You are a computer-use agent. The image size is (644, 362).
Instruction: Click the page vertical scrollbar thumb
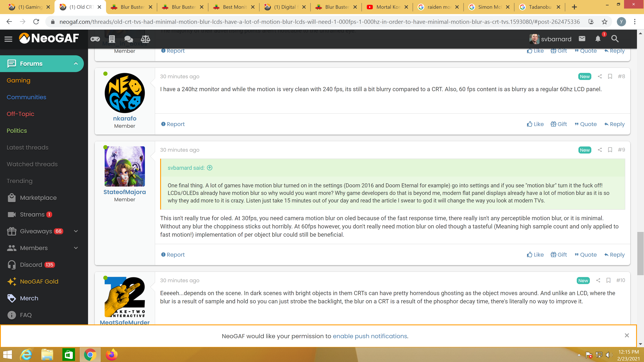[x=640, y=253]
